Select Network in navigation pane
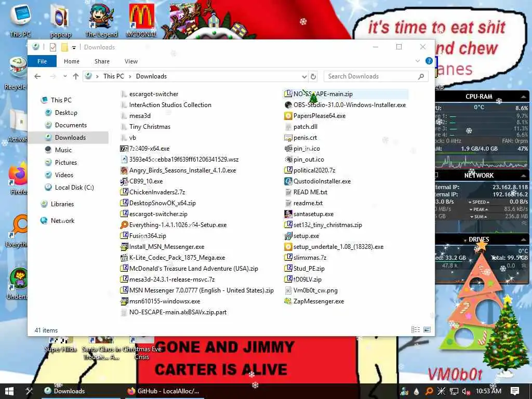 (62, 220)
